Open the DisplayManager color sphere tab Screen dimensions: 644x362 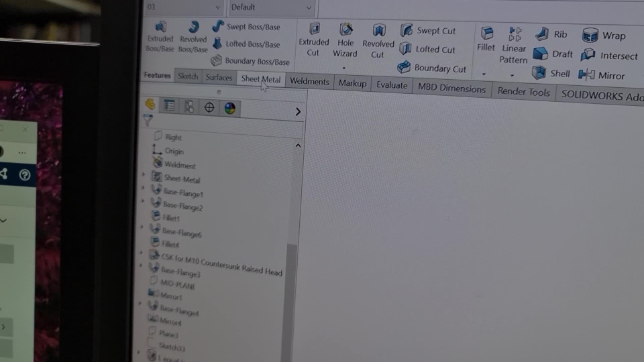coord(230,109)
